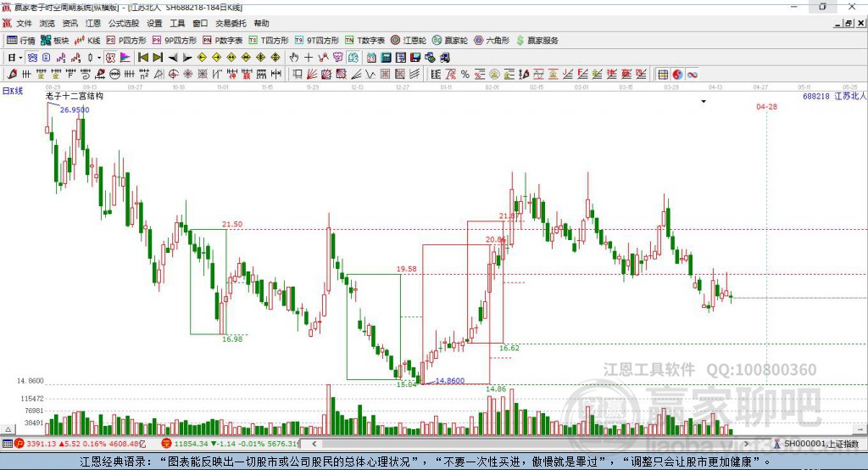Open the 交易委托 menu
Viewport: 868px width, 470px height.
(x=231, y=23)
